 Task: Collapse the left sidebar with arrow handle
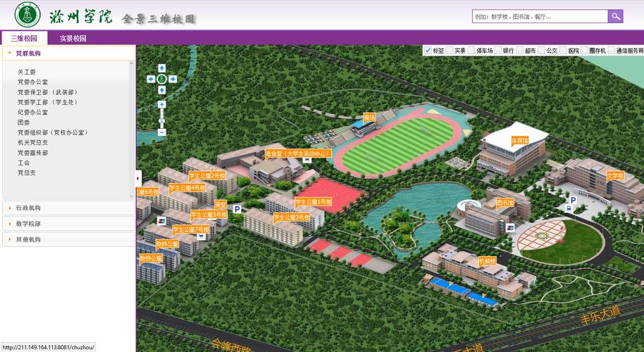click(138, 179)
